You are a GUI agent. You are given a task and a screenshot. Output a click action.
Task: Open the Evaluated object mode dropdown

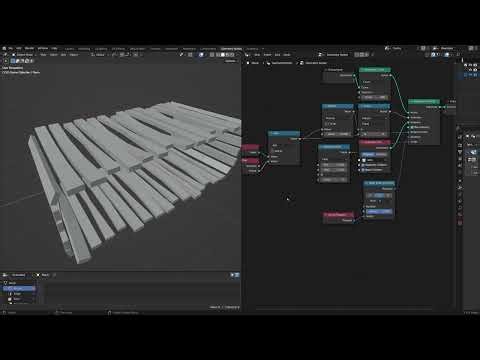click(20, 275)
